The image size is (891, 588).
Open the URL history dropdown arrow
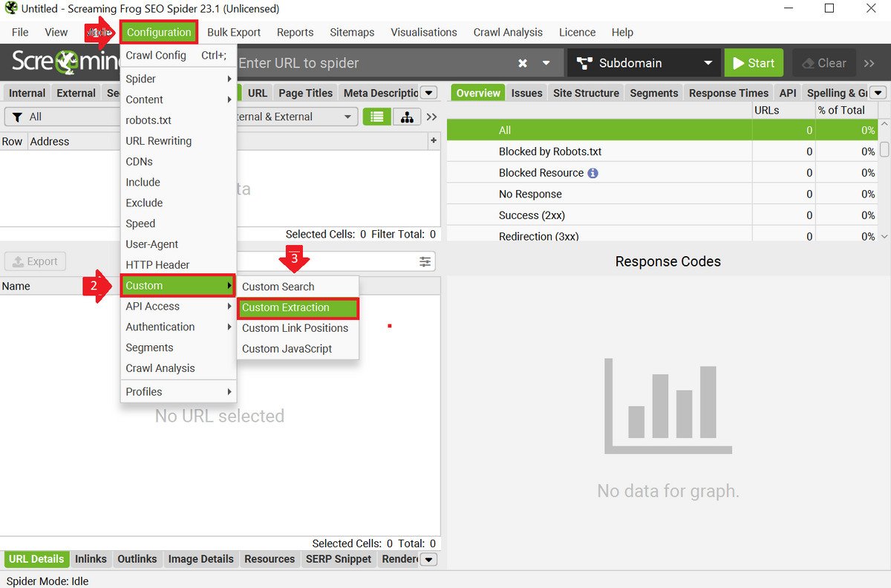click(x=546, y=63)
